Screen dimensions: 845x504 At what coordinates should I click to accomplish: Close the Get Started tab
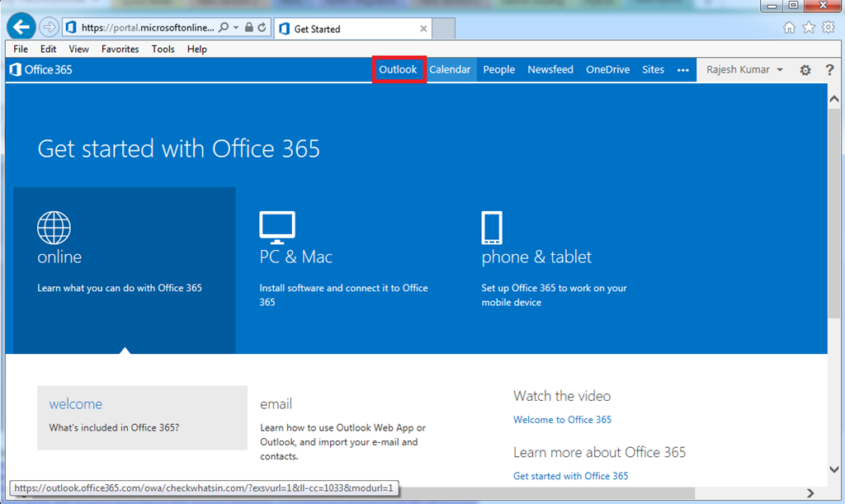(x=423, y=29)
